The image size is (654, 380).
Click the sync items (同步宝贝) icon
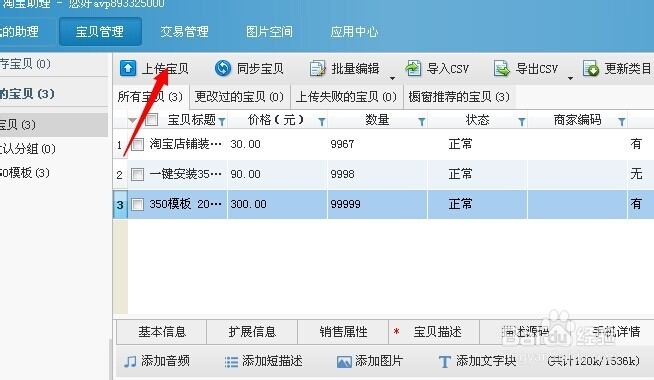pos(223,68)
